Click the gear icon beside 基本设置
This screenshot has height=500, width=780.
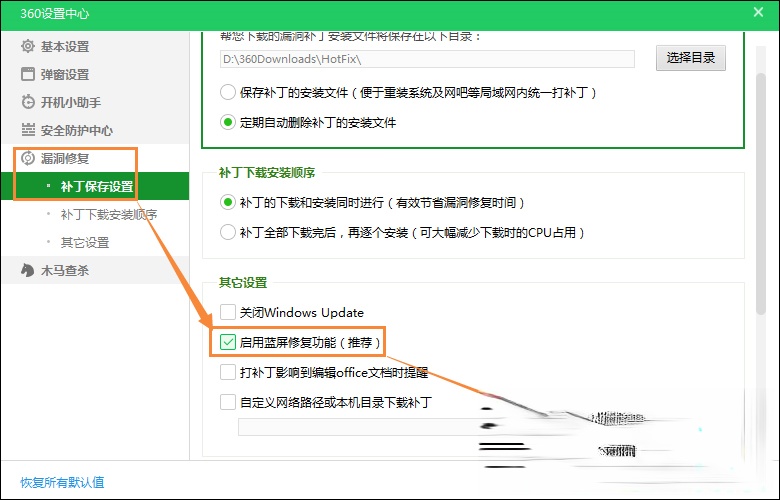[x=28, y=46]
